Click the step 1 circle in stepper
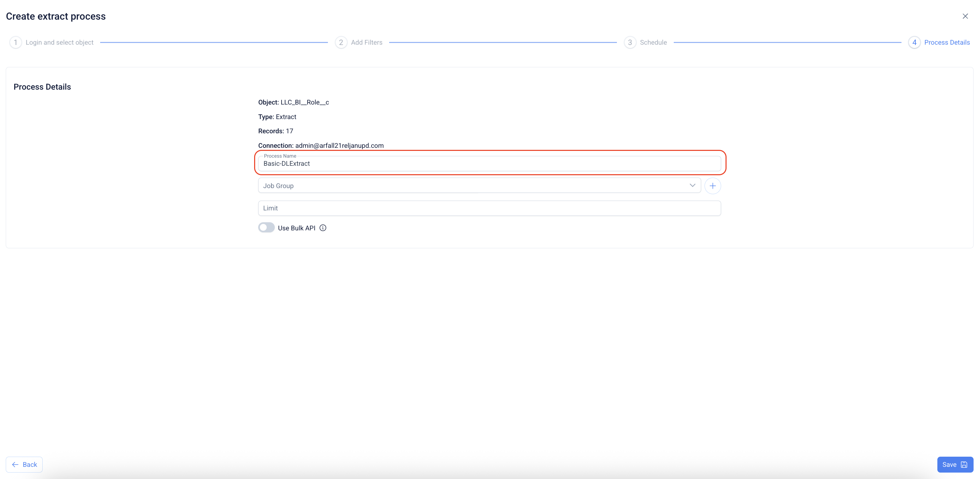This screenshot has height=479, width=980. click(x=16, y=42)
